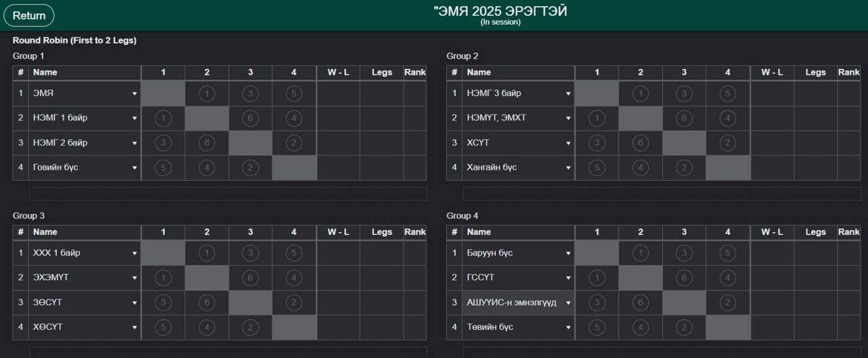The width and height of the screenshot is (868, 358).
Task: Open match 2 circle in ХСҮТ row
Action: [728, 143]
